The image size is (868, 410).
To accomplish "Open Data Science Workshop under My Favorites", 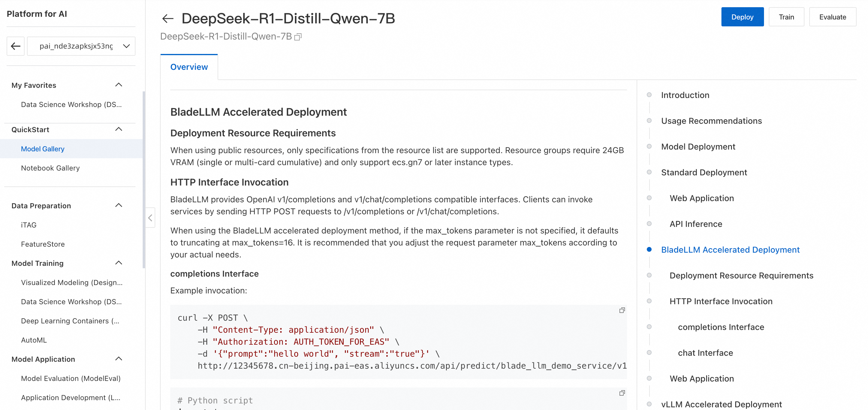I will click(71, 104).
